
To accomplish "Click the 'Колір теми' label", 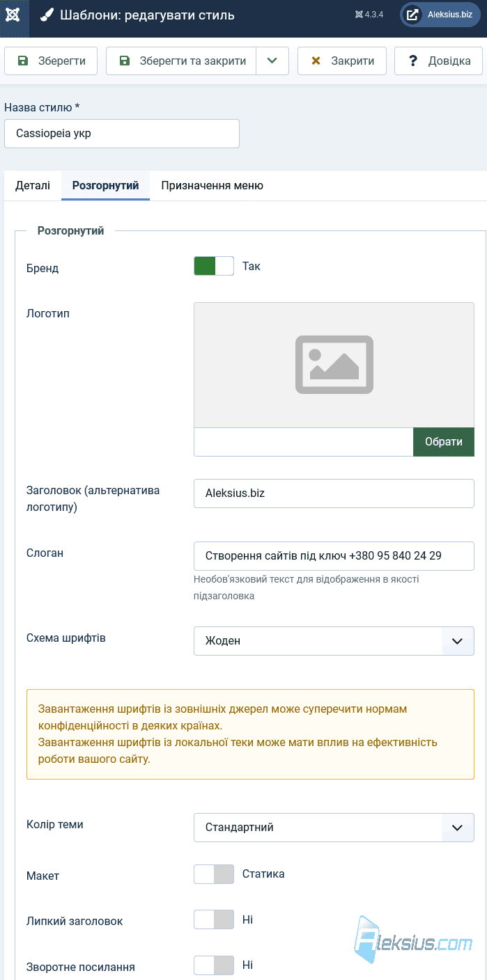I will tap(55, 824).
